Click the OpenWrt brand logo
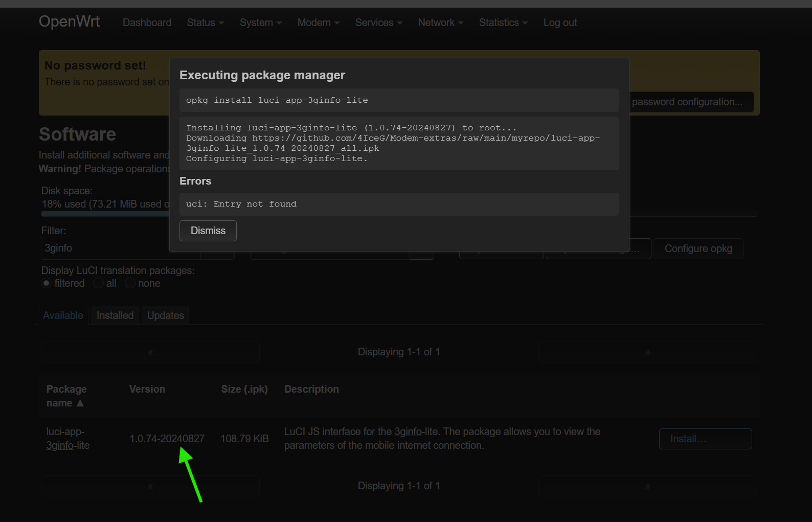The image size is (812, 522). 69,21
